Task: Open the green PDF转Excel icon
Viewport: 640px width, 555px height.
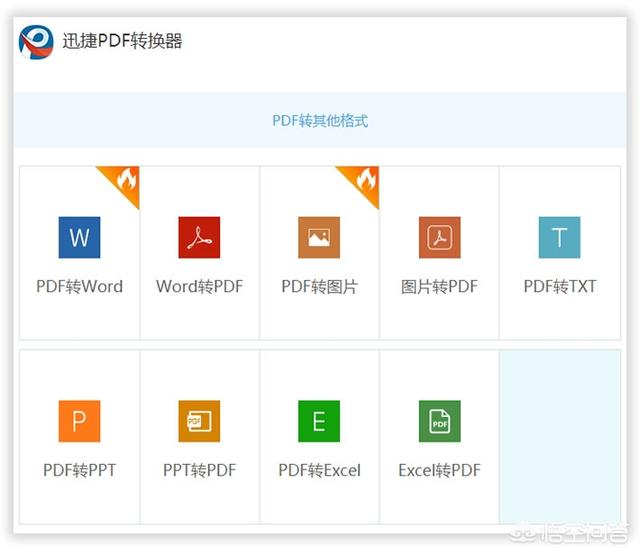Action: [x=319, y=421]
